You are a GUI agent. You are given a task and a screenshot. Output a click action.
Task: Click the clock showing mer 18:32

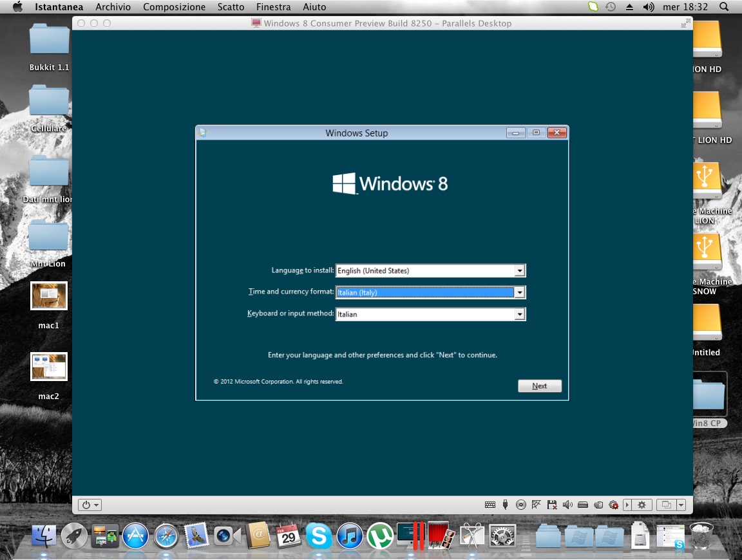click(685, 6)
